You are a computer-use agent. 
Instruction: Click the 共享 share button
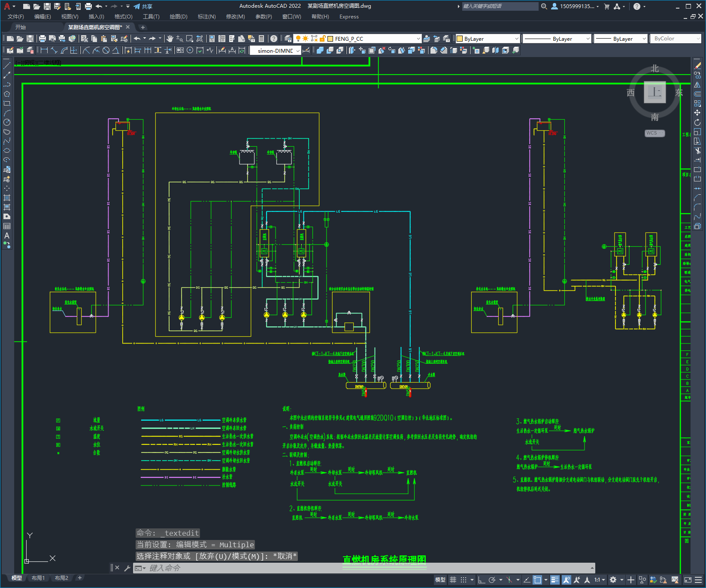pyautogui.click(x=143, y=6)
